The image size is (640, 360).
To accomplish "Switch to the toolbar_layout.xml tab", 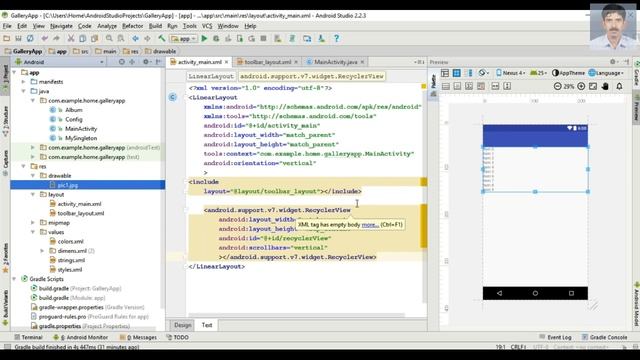I will point(268,62).
